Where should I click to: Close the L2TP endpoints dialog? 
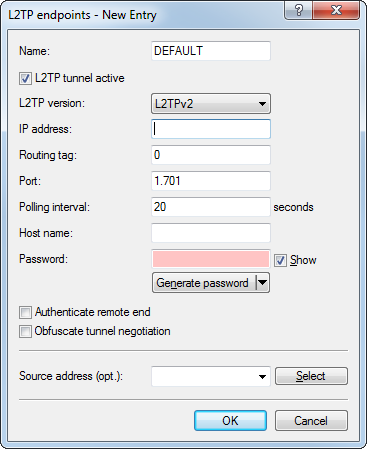[336, 10]
